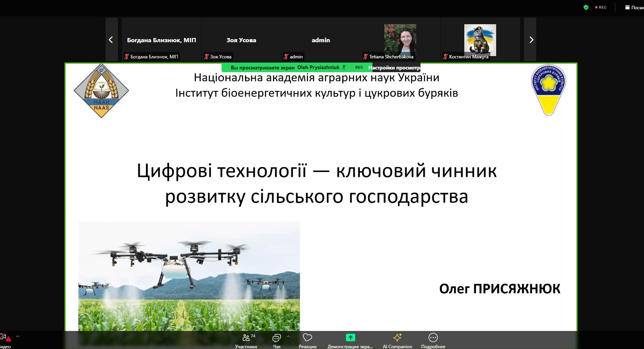
Task: Go to previous participants with left arrow
Action: (111, 40)
